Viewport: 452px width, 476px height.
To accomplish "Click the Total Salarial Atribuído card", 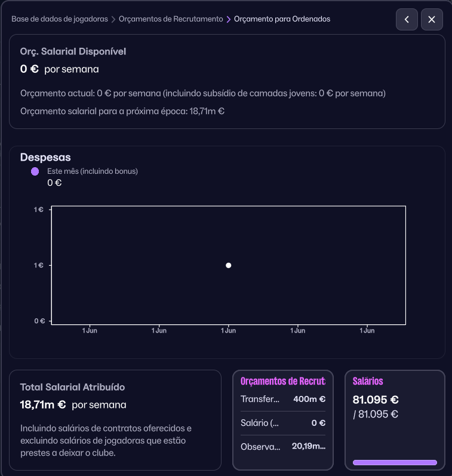I will 115,420.
